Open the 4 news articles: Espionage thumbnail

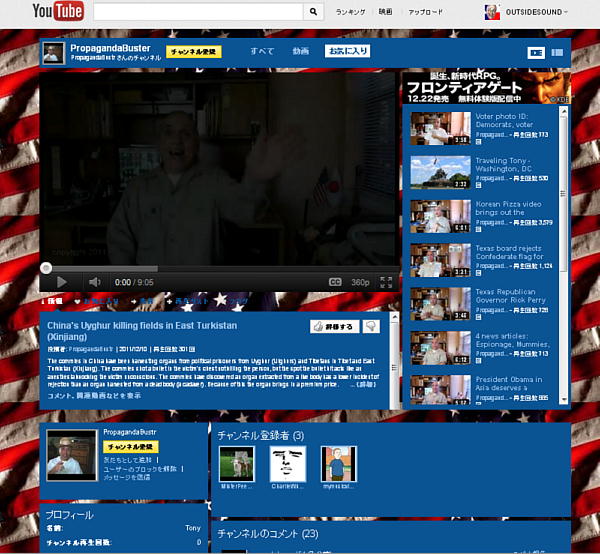click(440, 348)
